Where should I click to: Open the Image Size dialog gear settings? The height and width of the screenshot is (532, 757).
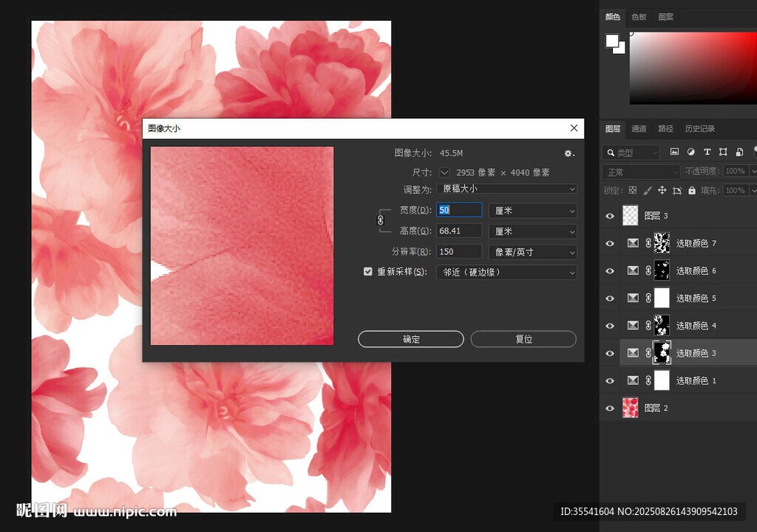568,153
